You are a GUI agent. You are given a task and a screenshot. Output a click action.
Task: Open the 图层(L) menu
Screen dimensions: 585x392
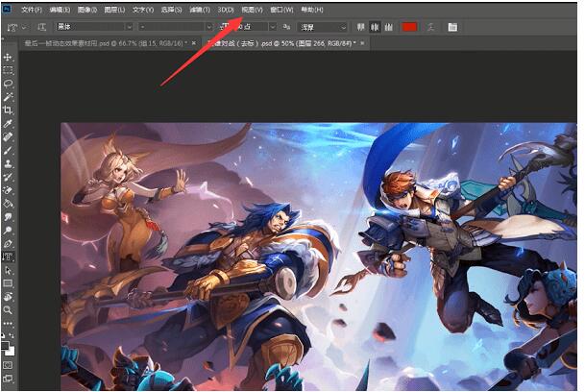(114, 10)
